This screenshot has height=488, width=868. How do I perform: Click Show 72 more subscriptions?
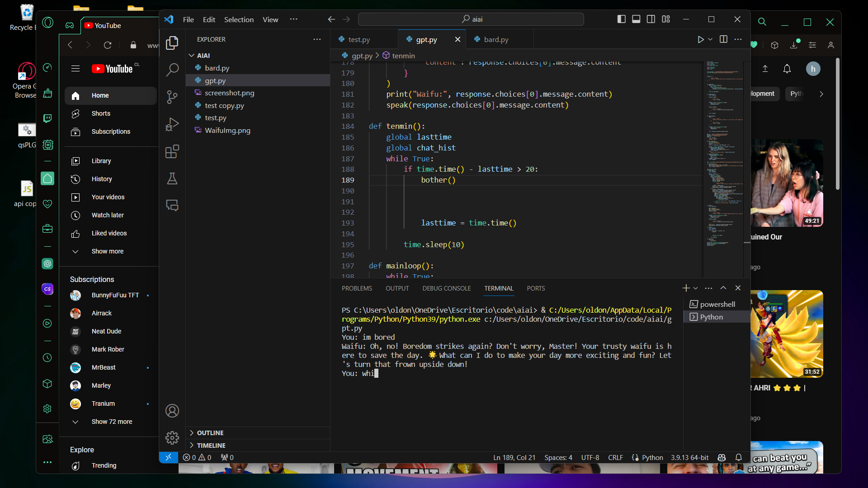point(112,422)
